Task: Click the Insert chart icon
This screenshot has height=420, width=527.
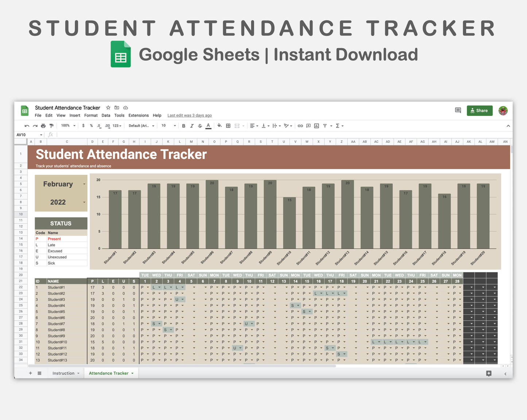Action: [x=317, y=125]
